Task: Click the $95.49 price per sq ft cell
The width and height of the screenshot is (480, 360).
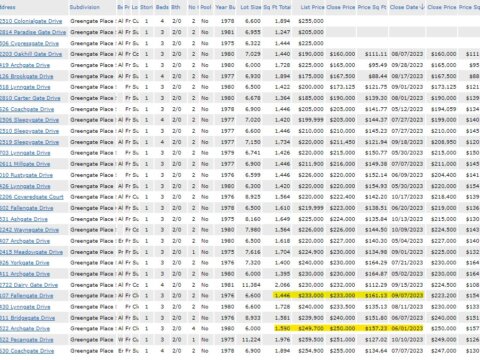Action: click(x=377, y=65)
